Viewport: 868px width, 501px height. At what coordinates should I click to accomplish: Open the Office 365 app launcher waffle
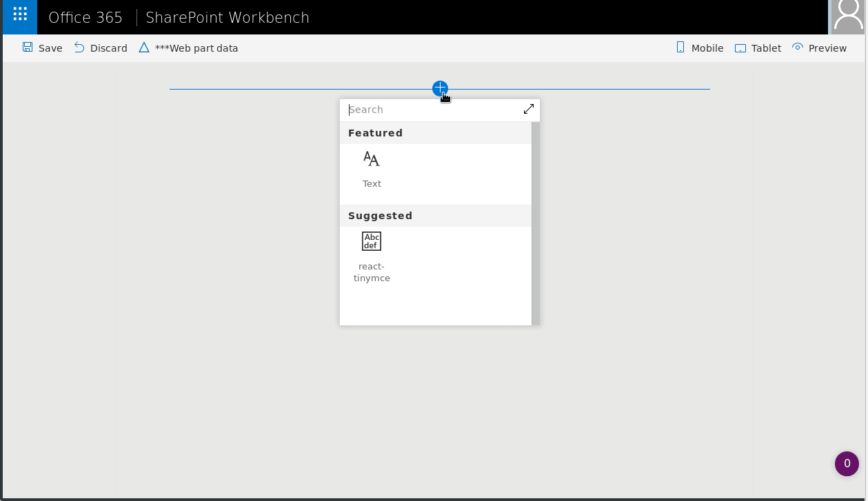pos(20,17)
